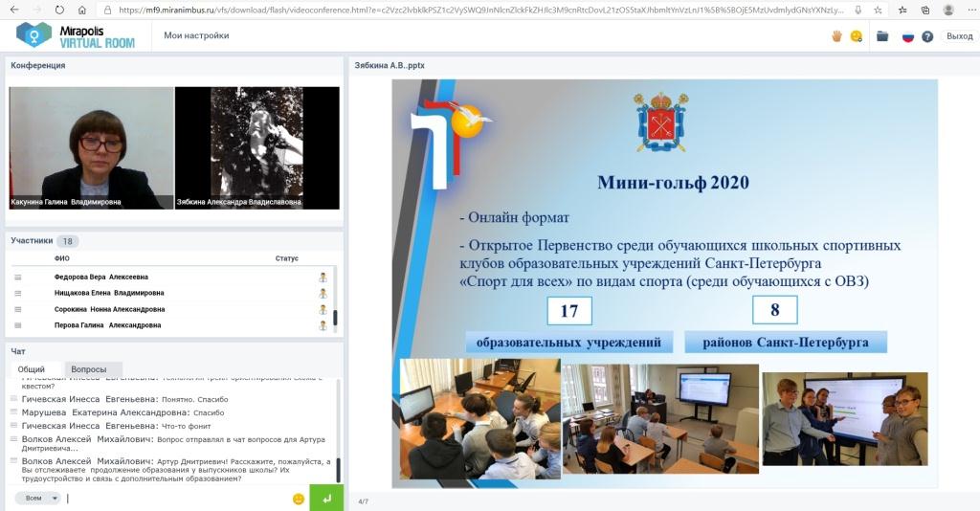This screenshot has height=511, width=980.
Task: Click the Конференция panel header
Action: coord(38,65)
